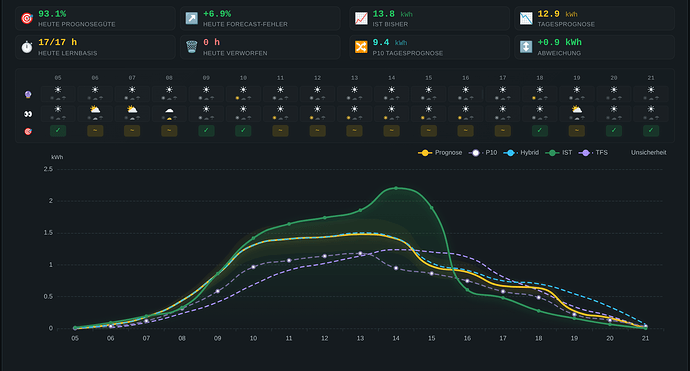Screen dimensions: 690x371
Task: Toggle the Unsicherheit band in legend
Action: coord(649,153)
